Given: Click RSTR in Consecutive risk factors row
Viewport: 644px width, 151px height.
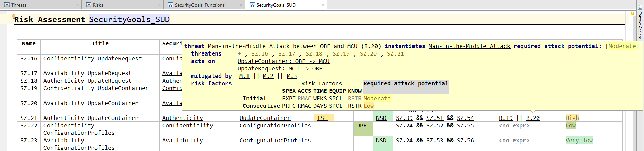Looking at the screenshot, I should pos(355,106).
